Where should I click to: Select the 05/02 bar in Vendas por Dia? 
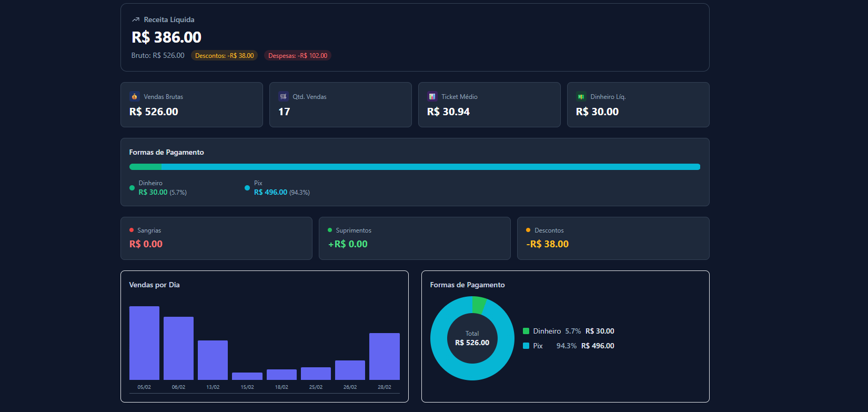[144, 343]
